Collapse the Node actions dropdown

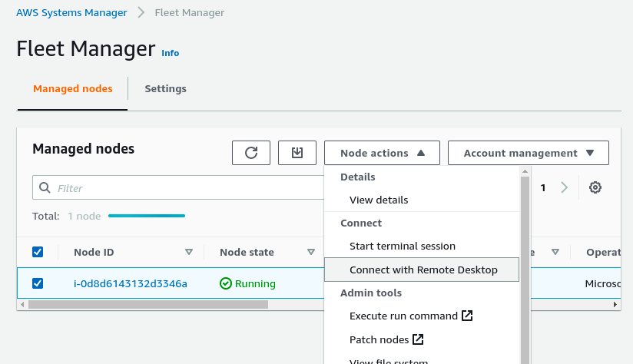382,153
